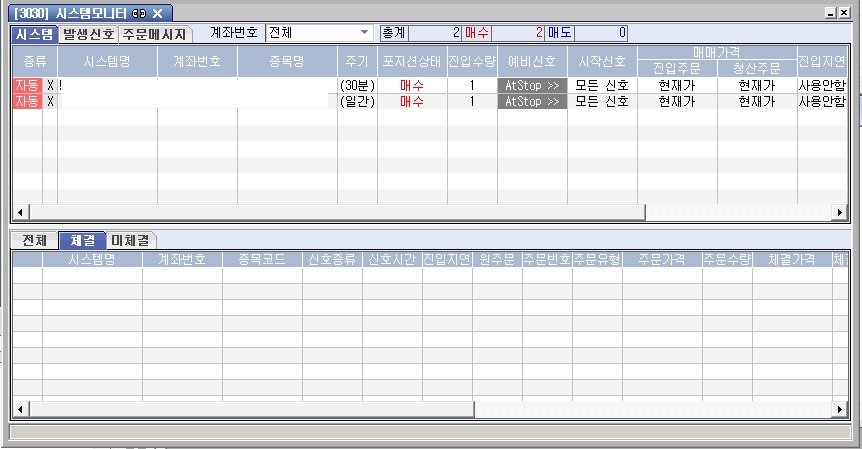Viewport: 862px width, 449px height.
Task: Click right arrow of upper horizontal scrollbar
Action: point(839,213)
